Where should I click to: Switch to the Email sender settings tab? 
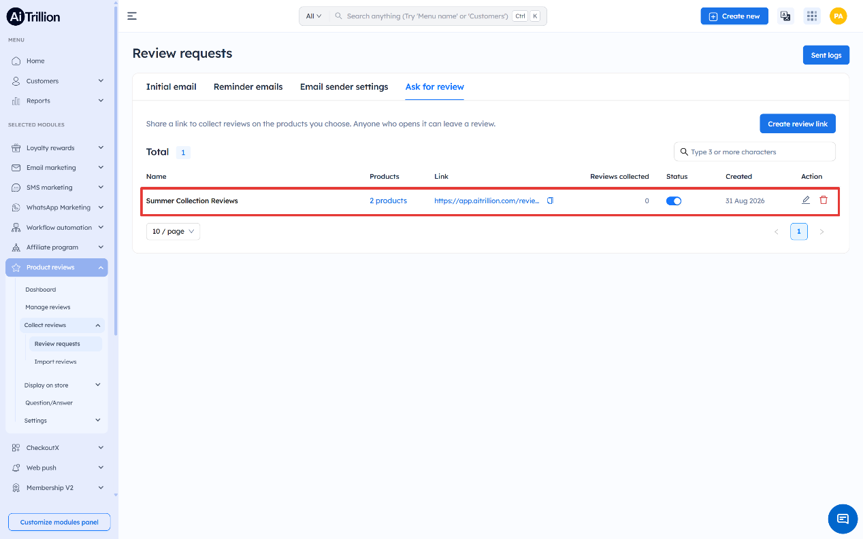coord(344,86)
